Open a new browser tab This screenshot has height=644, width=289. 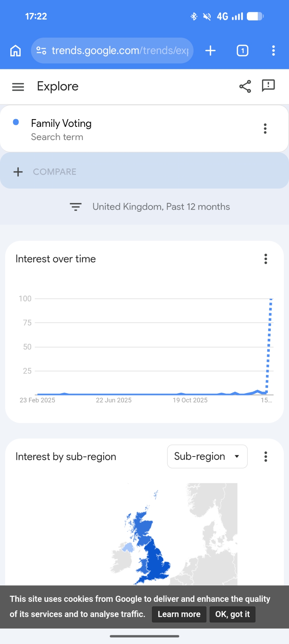(210, 51)
